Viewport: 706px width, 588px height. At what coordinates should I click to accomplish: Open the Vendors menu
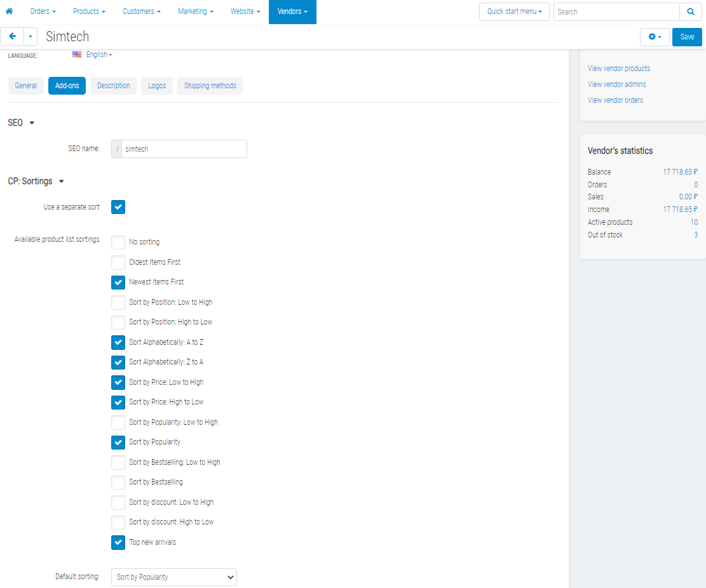[292, 11]
